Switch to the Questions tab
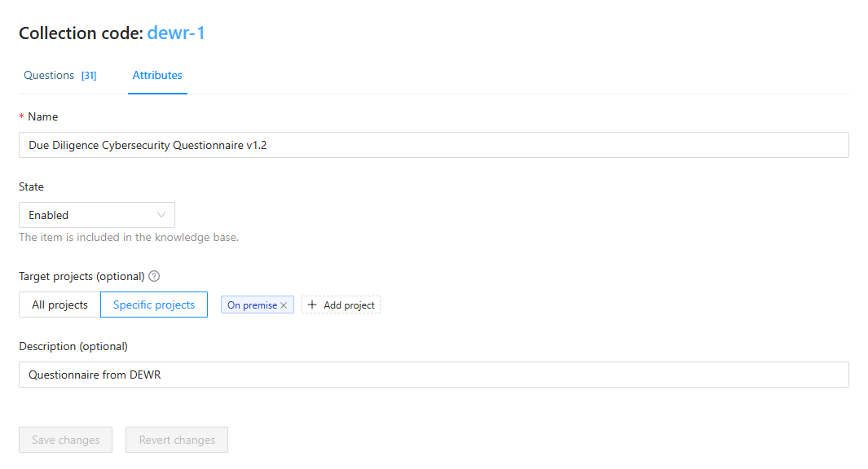 pyautogui.click(x=49, y=75)
